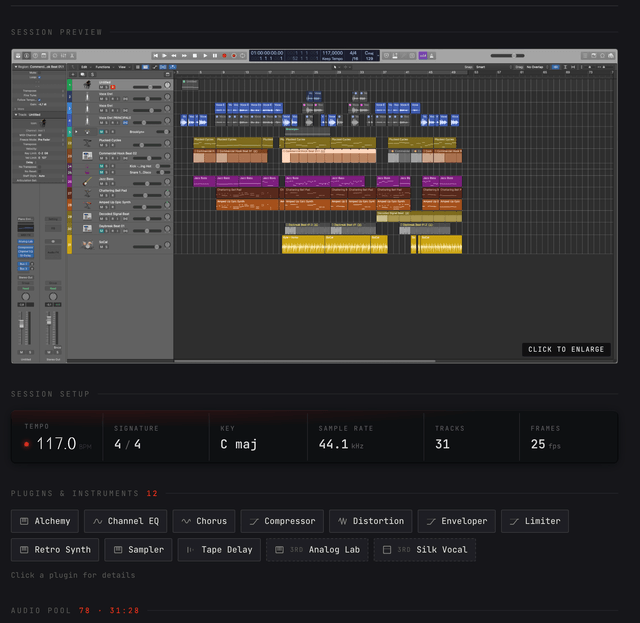Click the 25 fps frames value
The width and height of the screenshot is (640, 623).
(545, 444)
